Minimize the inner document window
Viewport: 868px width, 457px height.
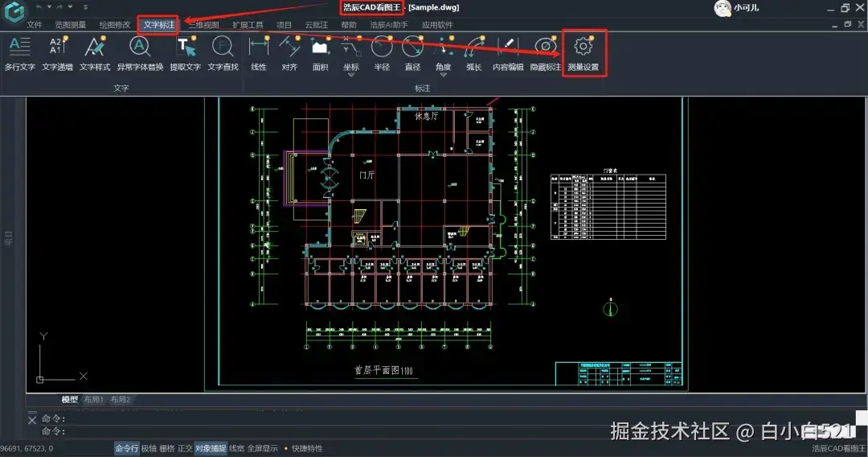(x=834, y=25)
